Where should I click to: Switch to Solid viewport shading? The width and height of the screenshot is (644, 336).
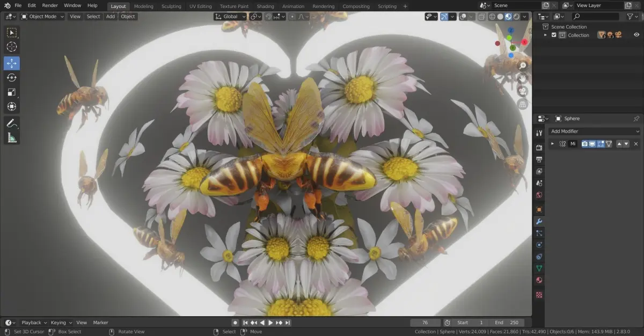(x=500, y=17)
